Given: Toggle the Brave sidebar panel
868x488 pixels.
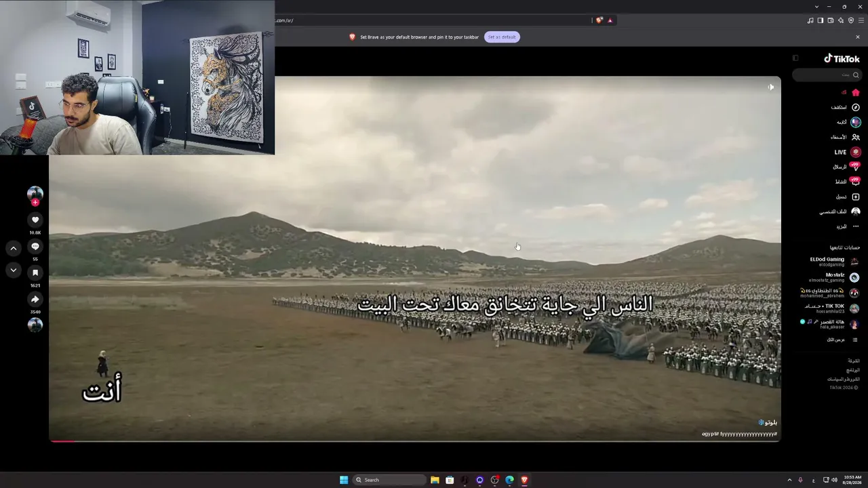Looking at the screenshot, I should pyautogui.click(x=821, y=20).
